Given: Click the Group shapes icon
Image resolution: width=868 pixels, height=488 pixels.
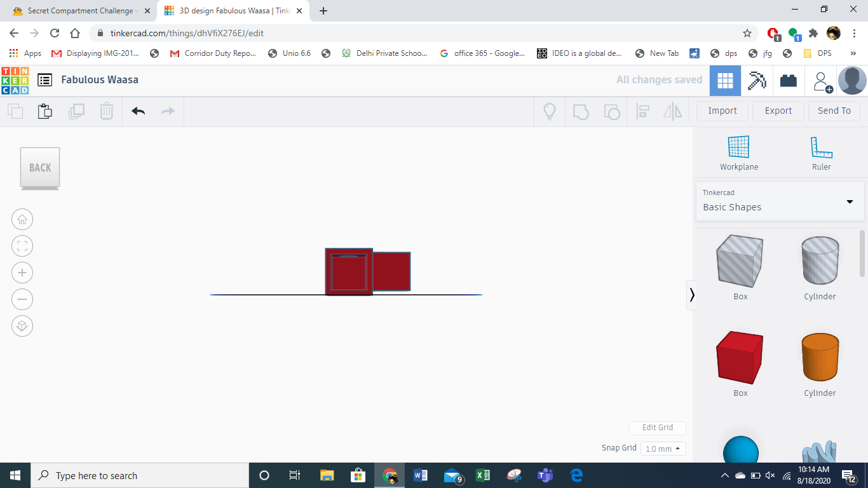Looking at the screenshot, I should click(581, 111).
